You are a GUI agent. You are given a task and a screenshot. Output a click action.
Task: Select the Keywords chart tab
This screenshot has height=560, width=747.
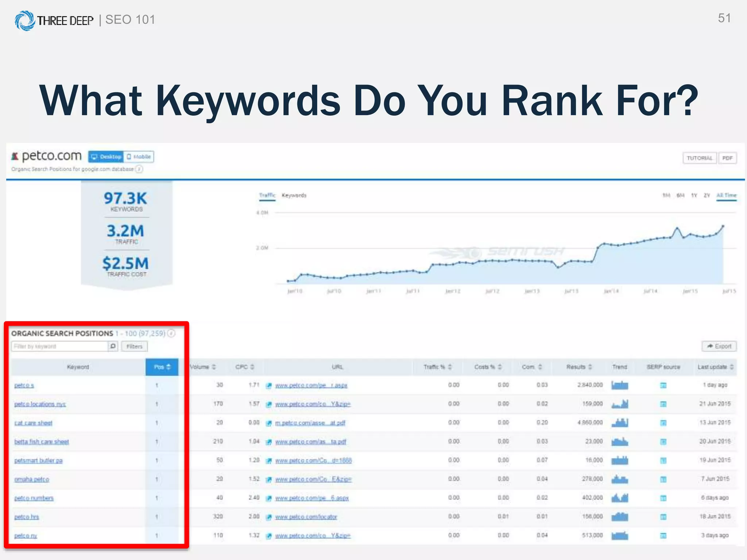(294, 195)
